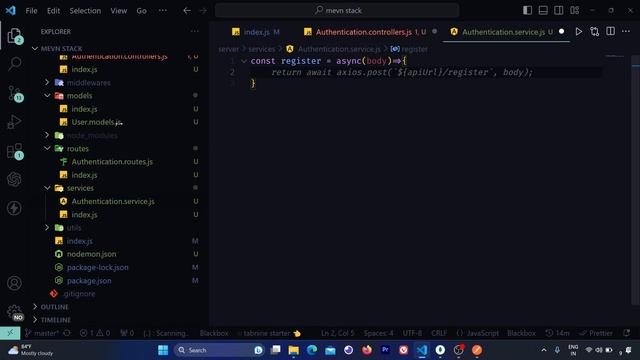Open the File menu

tap(31, 11)
